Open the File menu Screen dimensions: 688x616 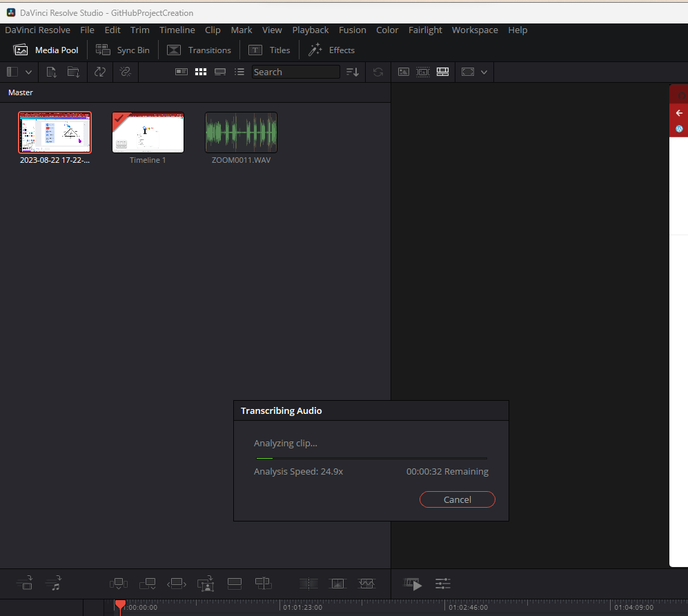tap(88, 30)
